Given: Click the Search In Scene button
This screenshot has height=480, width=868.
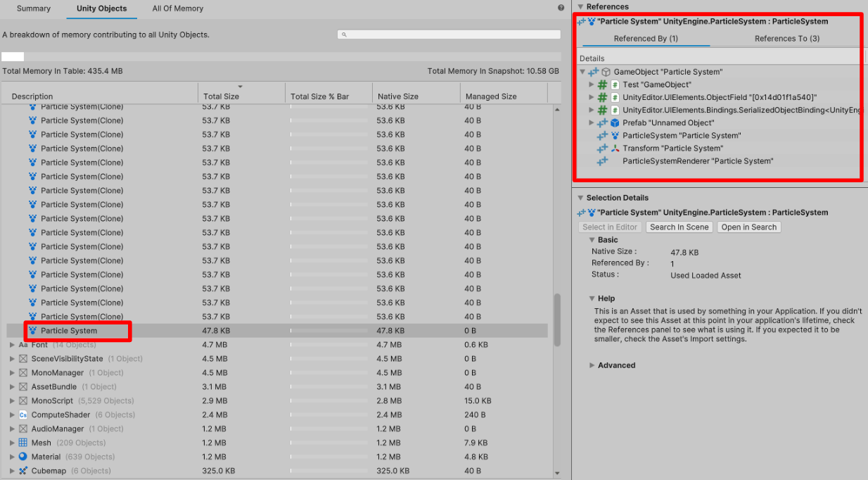Looking at the screenshot, I should coord(679,227).
